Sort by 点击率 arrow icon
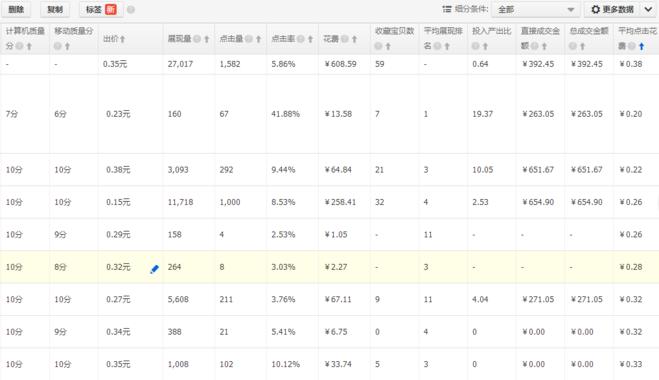The width and height of the screenshot is (659, 380). 310,39
